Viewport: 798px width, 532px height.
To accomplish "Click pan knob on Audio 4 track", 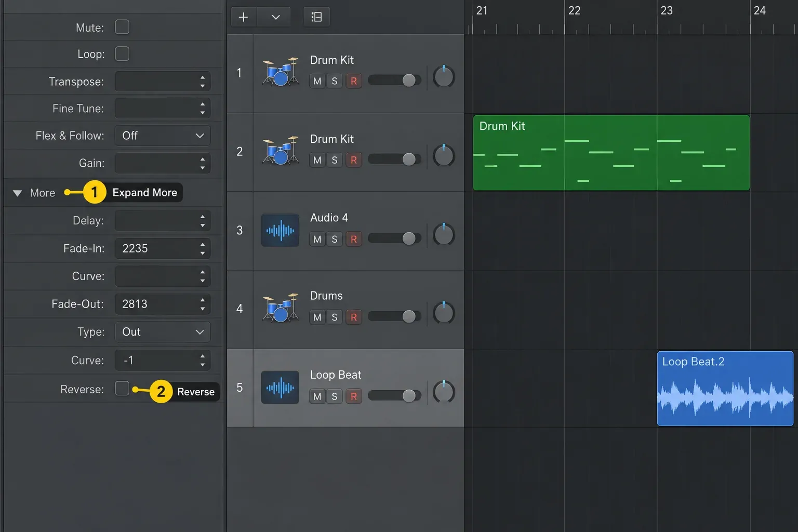I will (444, 235).
